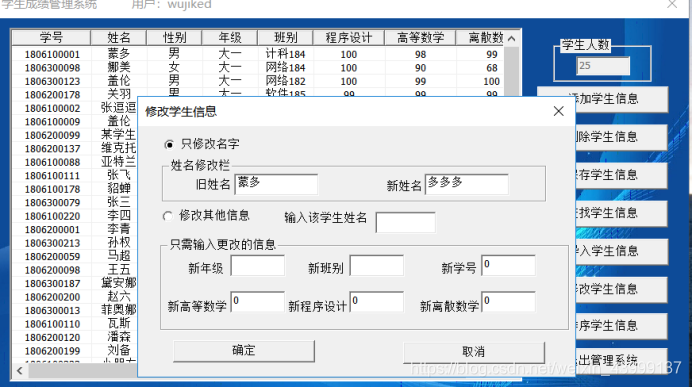Select student row 1806300123
This screenshot has height=387, width=692.
click(x=258, y=81)
